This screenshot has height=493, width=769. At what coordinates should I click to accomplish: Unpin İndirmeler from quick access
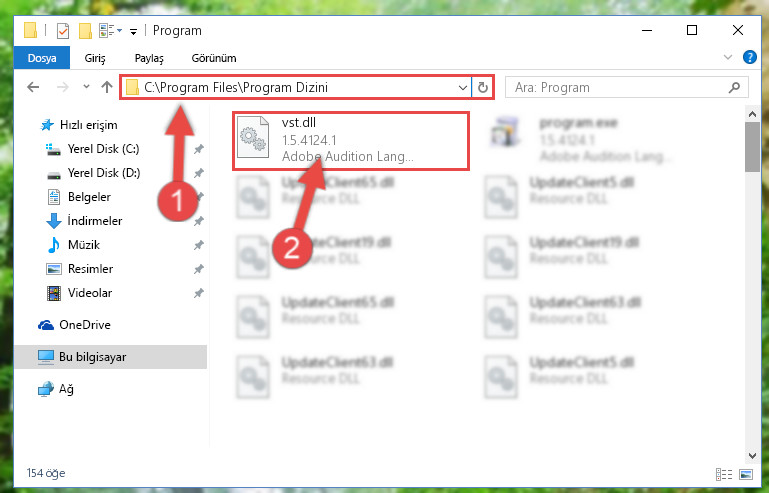click(199, 221)
